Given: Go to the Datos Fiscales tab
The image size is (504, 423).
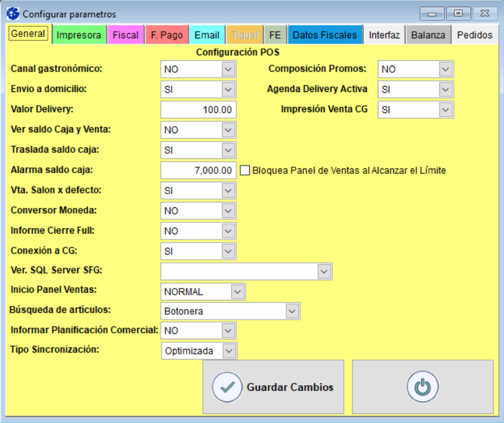Looking at the screenshot, I should 325,35.
